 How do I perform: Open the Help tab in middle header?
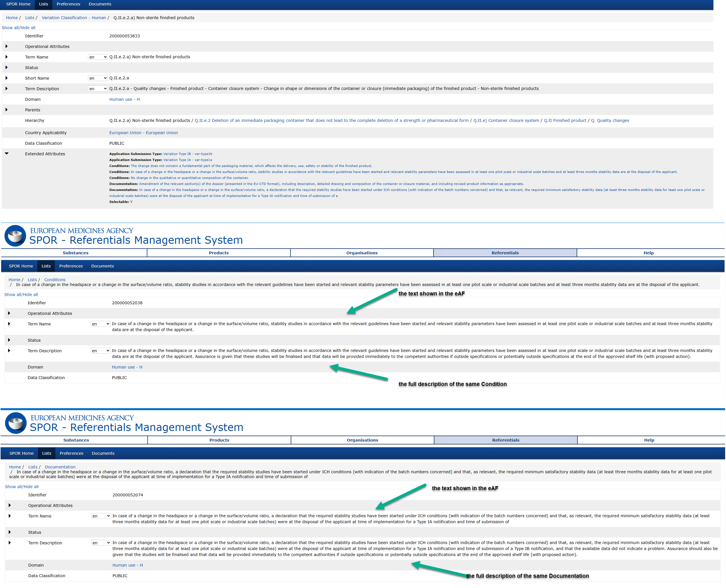click(648, 253)
